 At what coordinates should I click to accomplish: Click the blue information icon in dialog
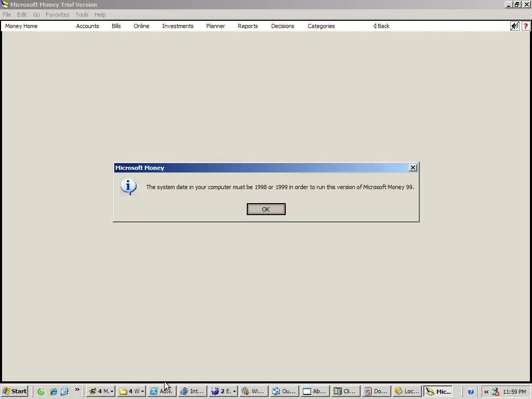[128, 187]
